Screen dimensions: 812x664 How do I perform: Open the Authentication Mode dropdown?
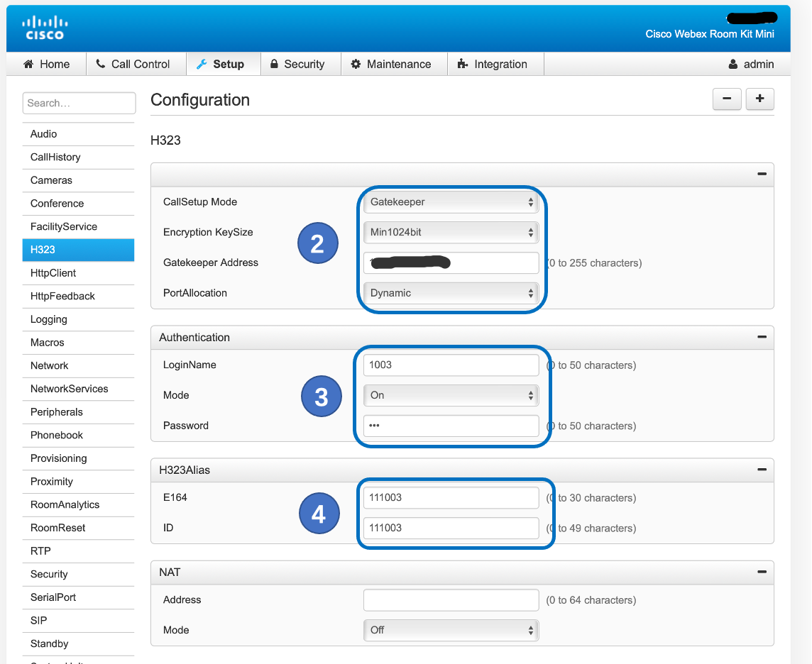point(451,395)
